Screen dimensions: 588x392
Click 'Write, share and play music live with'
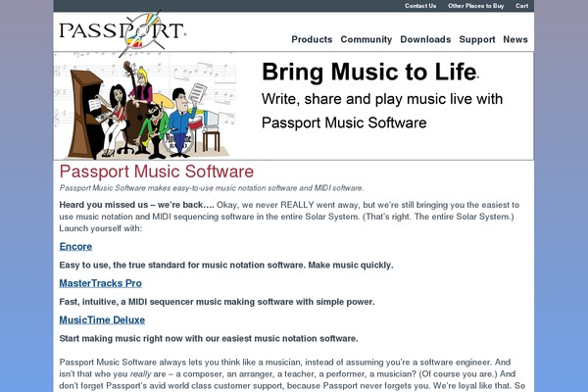382,99
